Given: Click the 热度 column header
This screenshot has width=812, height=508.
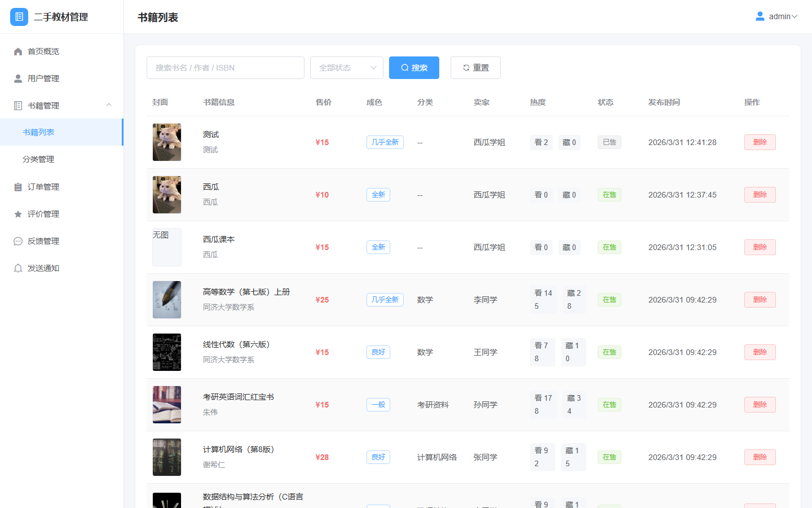Looking at the screenshot, I should coord(538,102).
